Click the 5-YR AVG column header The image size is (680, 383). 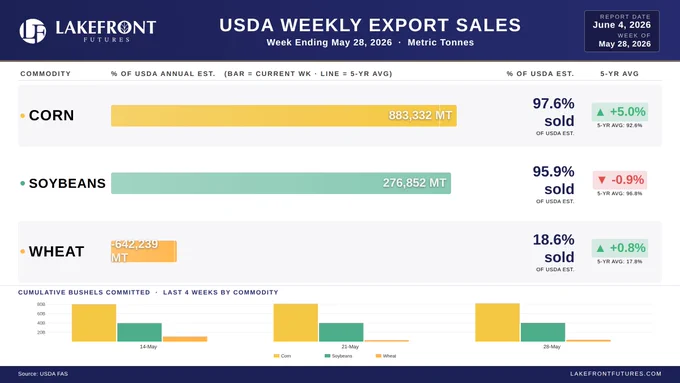pos(619,74)
